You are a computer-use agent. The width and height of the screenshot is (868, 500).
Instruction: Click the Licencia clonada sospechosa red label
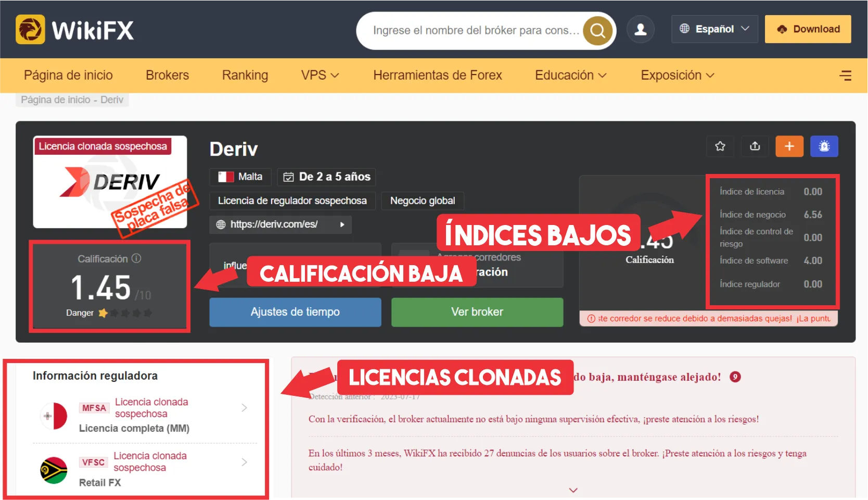pyautogui.click(x=103, y=146)
